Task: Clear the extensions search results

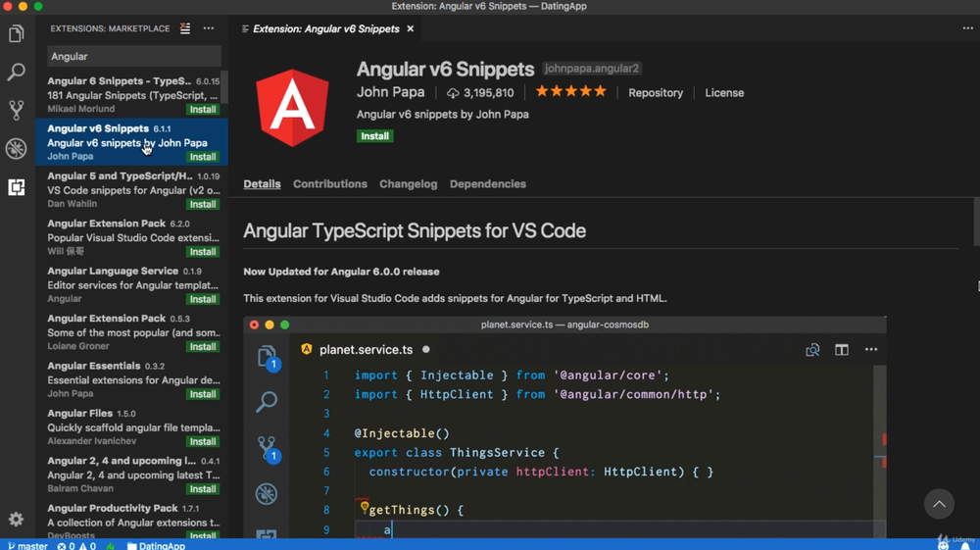Action: click(x=185, y=28)
